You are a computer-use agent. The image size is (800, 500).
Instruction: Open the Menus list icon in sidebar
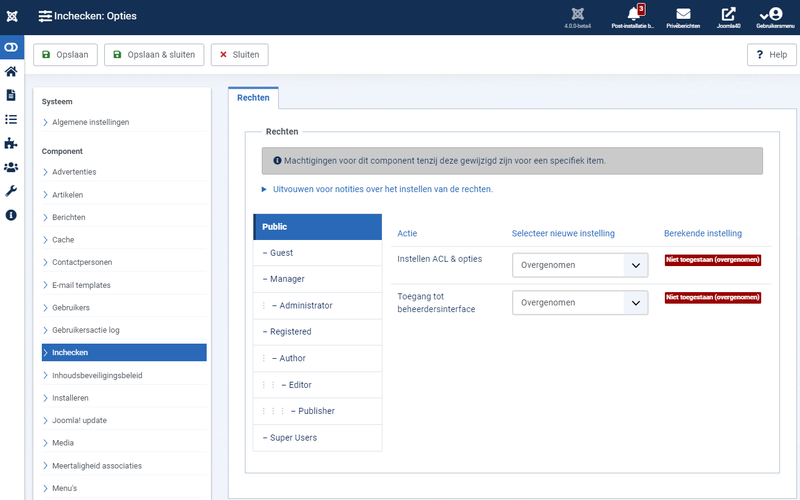(x=11, y=119)
